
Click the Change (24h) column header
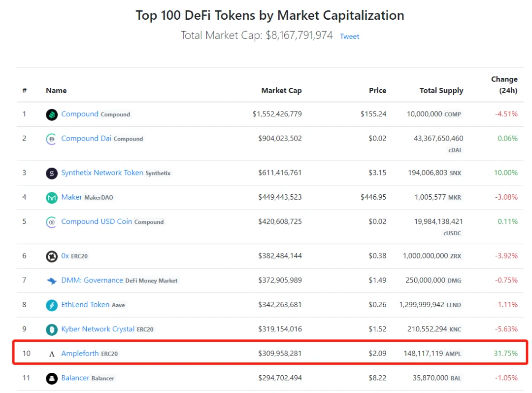click(x=504, y=85)
